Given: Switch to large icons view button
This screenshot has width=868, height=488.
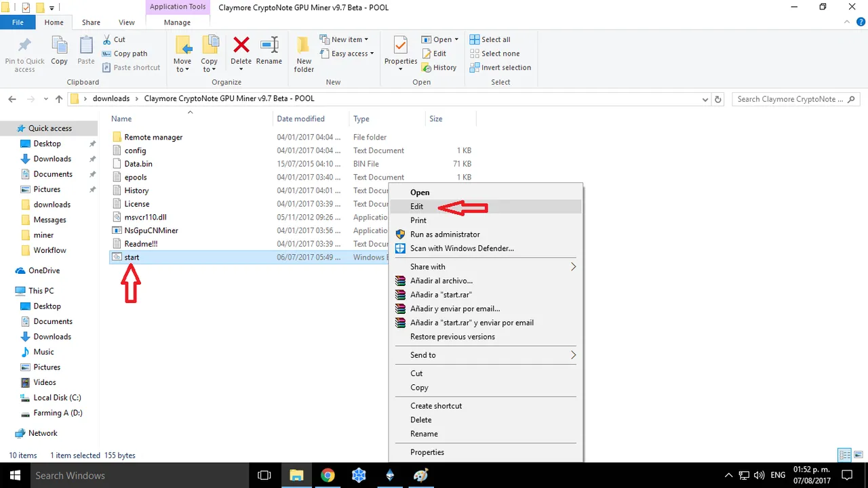Looking at the screenshot, I should pos(857,455).
